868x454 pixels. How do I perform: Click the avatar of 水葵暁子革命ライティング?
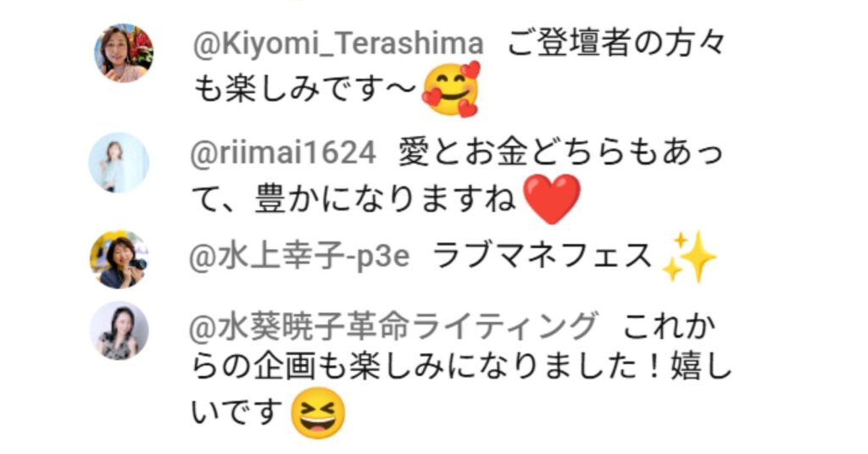120,330
